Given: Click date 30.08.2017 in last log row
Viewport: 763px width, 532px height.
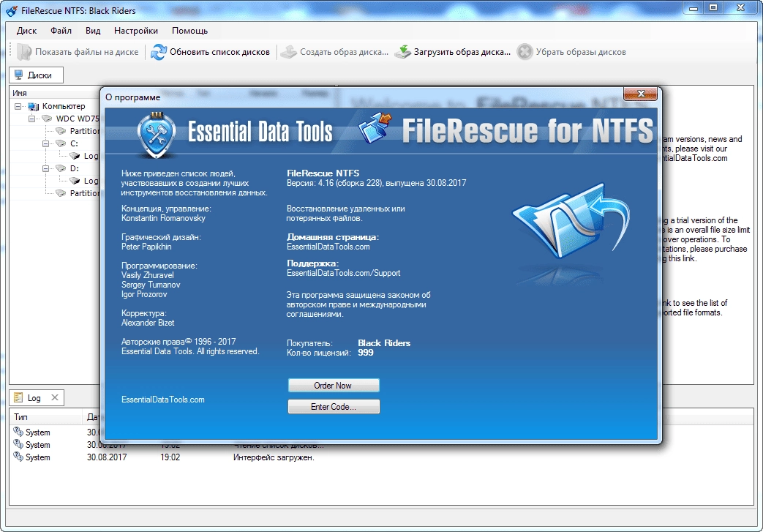Looking at the screenshot, I should [107, 457].
